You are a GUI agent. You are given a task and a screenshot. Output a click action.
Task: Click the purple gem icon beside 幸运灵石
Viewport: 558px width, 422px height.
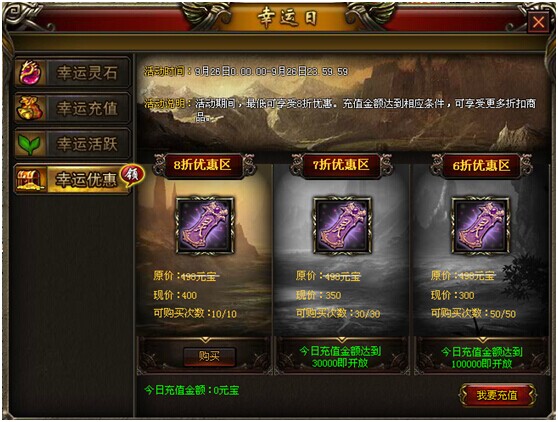(x=30, y=73)
